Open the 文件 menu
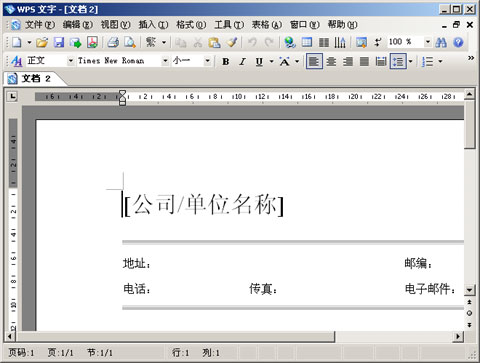 [40, 25]
